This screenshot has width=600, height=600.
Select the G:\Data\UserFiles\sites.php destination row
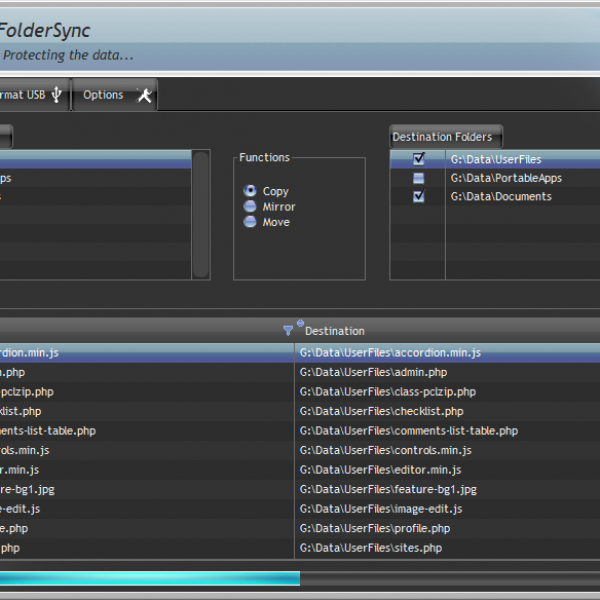(x=370, y=548)
